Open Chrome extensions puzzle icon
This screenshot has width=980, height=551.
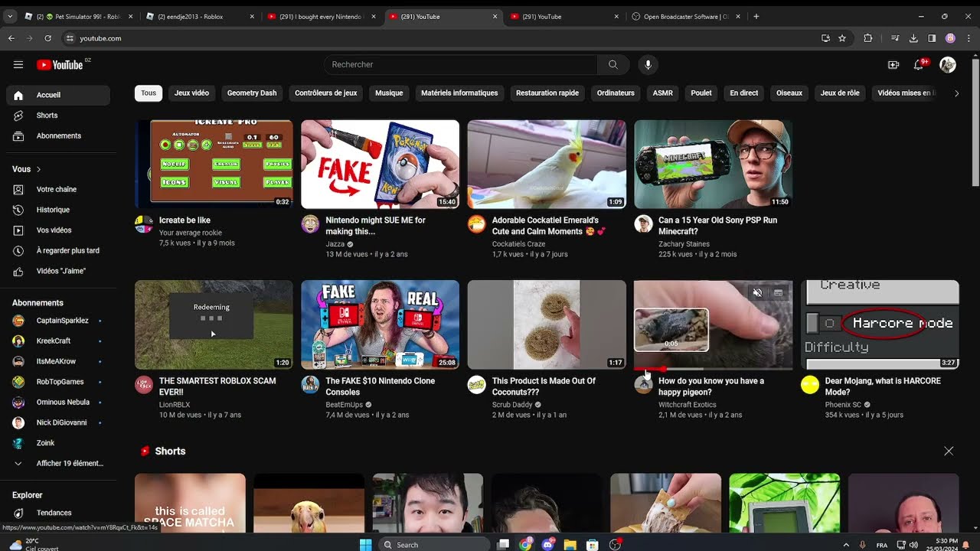point(868,38)
